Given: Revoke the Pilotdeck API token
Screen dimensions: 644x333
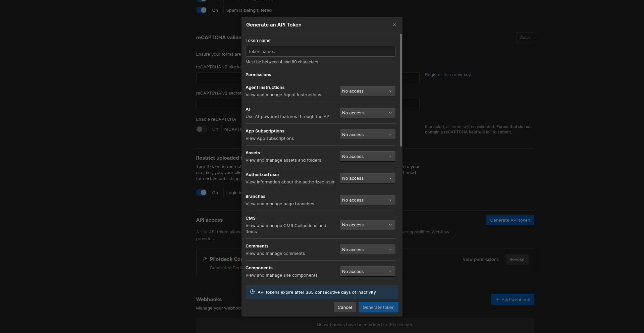Looking at the screenshot, I should 517,259.
